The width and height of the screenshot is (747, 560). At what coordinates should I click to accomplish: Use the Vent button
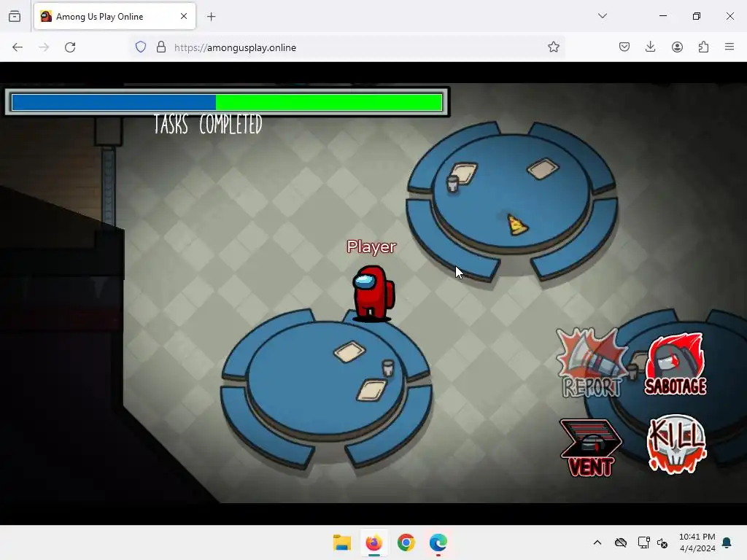coord(591,448)
